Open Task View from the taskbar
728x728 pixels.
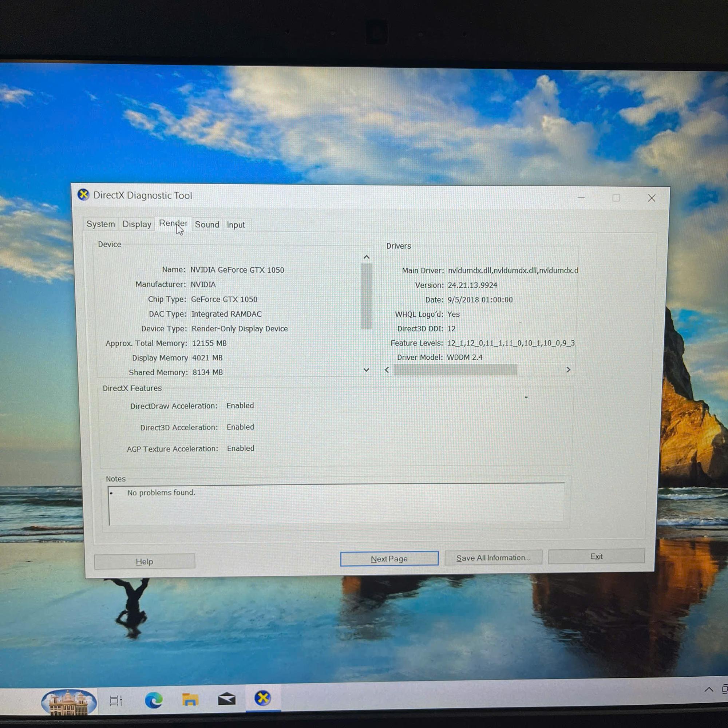pyautogui.click(x=116, y=700)
